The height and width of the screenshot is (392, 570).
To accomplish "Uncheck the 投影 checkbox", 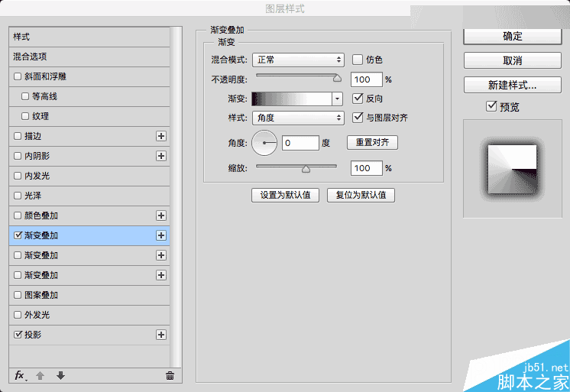I will [18, 335].
